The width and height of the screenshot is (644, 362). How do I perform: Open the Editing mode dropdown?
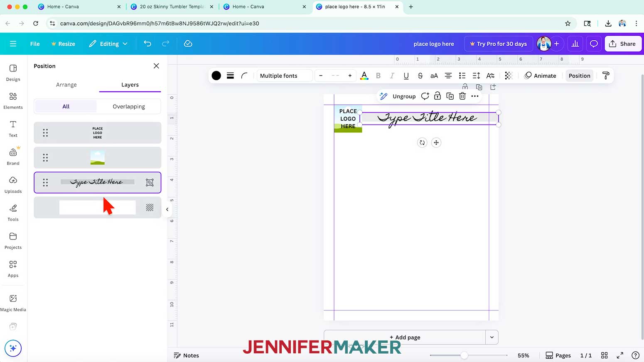point(108,44)
